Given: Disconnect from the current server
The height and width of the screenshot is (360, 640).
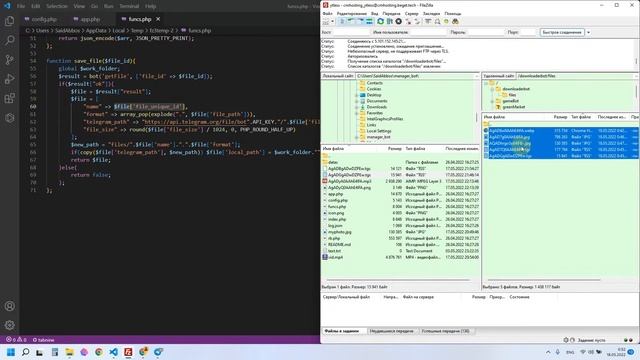Looking at the screenshot, I should (408, 21).
